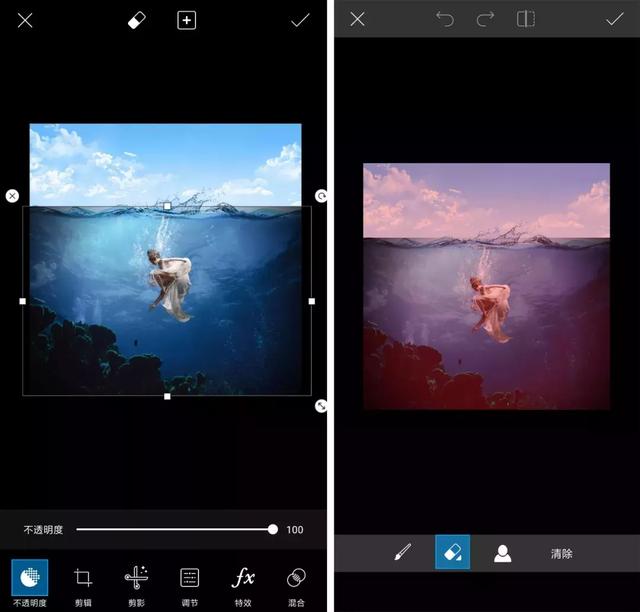Screen dimensions: 640x612
Task: Click the right side resize handle
Action: click(x=312, y=301)
